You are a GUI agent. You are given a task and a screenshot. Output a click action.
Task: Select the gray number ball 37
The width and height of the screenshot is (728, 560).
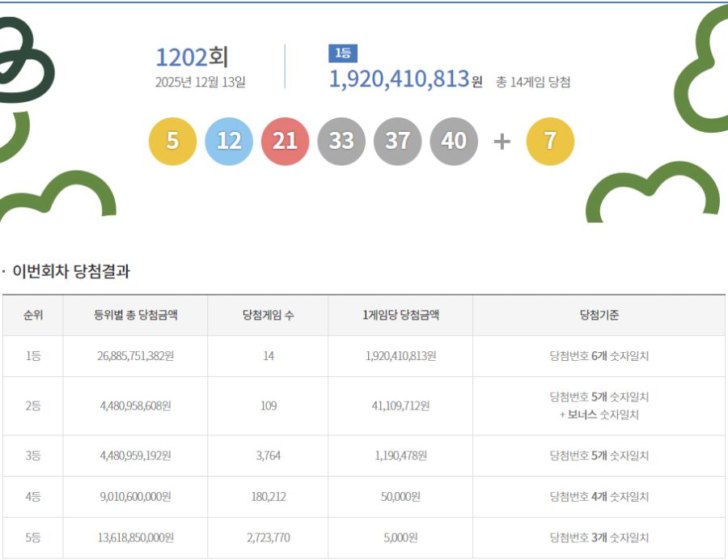398,140
